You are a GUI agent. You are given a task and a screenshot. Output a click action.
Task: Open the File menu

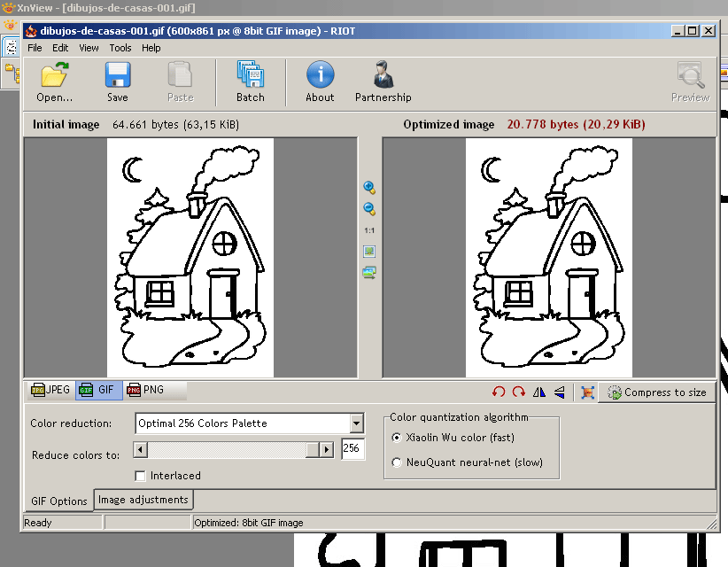[x=35, y=48]
